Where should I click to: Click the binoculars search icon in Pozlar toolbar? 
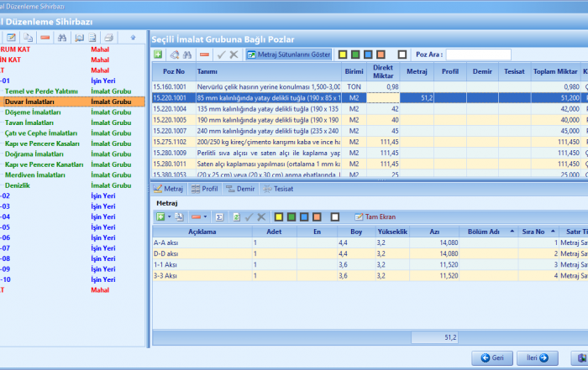coord(188,55)
